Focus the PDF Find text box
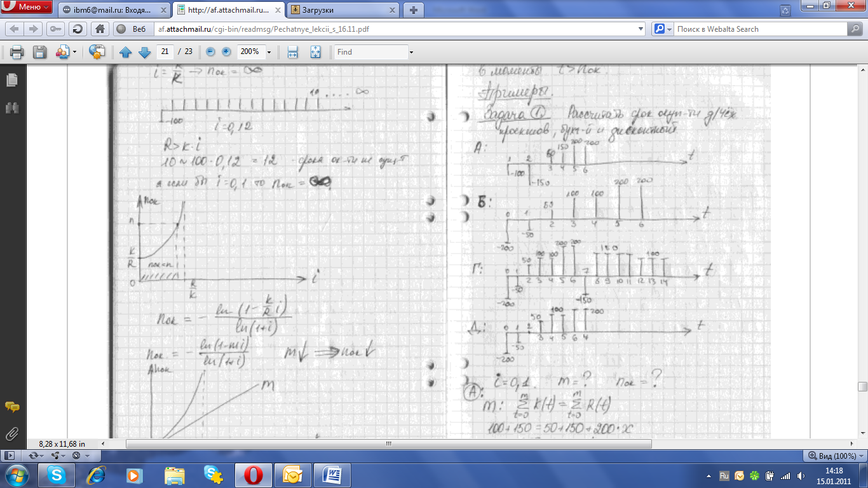Viewport: 868px width, 488px height. pyautogui.click(x=371, y=52)
